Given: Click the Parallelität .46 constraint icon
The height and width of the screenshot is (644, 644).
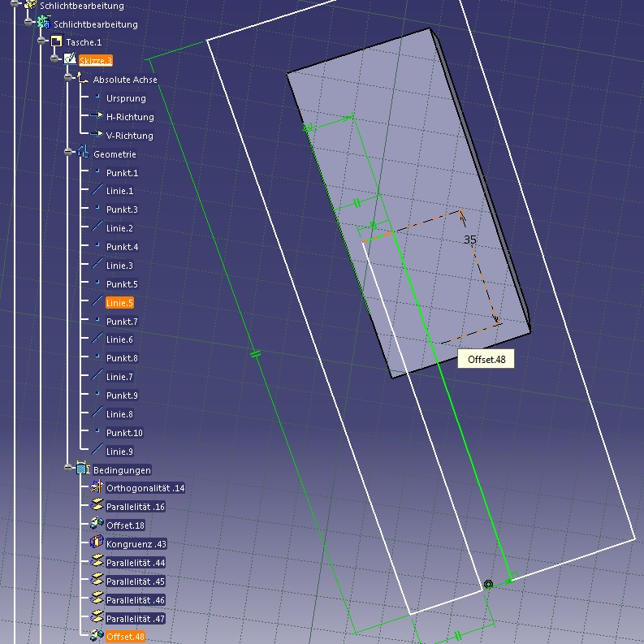Looking at the screenshot, I should point(97,598).
